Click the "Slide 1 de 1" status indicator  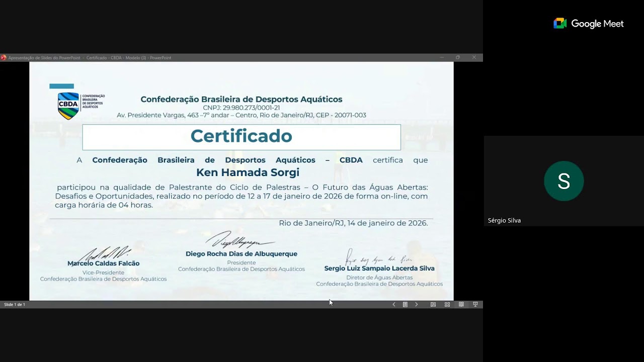pos(15,304)
